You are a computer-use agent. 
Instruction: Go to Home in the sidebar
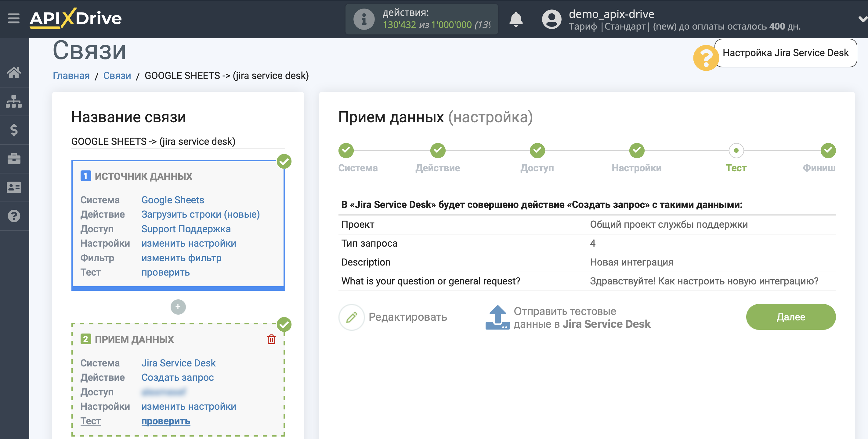click(14, 72)
